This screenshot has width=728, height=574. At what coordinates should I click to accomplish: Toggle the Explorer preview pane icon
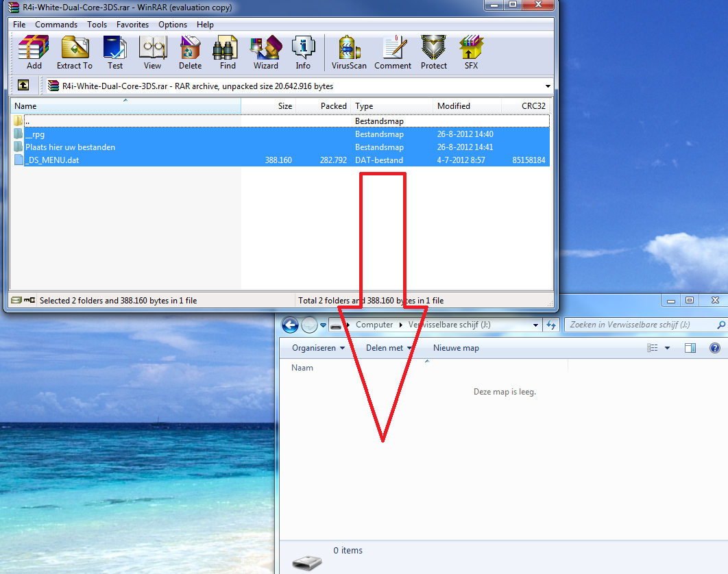tap(690, 348)
